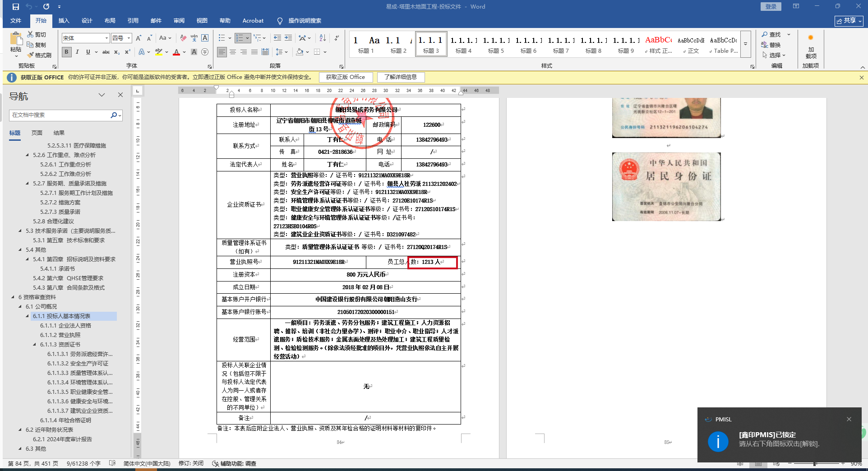Decrease paragraph indent
Screen dimensions: 868x471
(277, 38)
